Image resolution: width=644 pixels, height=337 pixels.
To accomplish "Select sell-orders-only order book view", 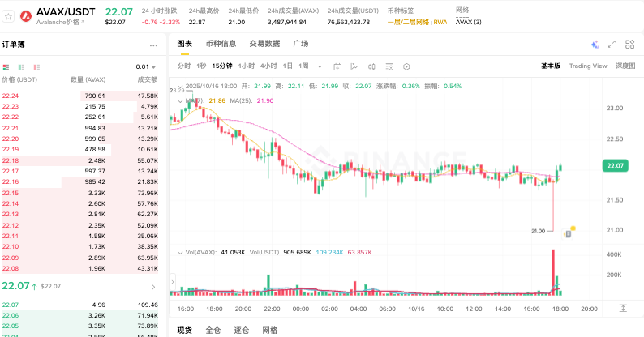I will click(36, 67).
